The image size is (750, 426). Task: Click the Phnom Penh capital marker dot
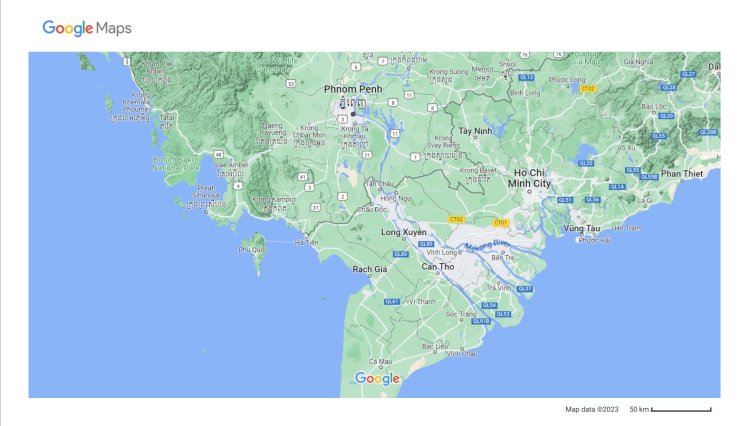[353, 113]
